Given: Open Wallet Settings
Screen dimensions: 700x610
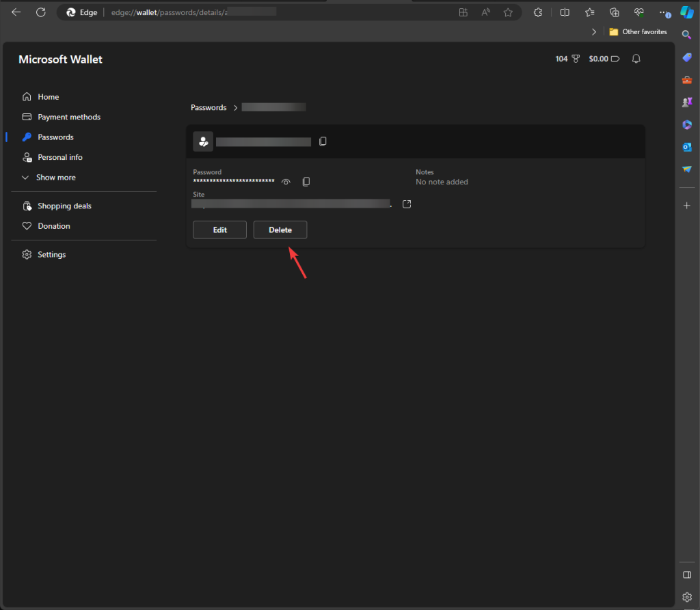Looking at the screenshot, I should pyautogui.click(x=44, y=254).
